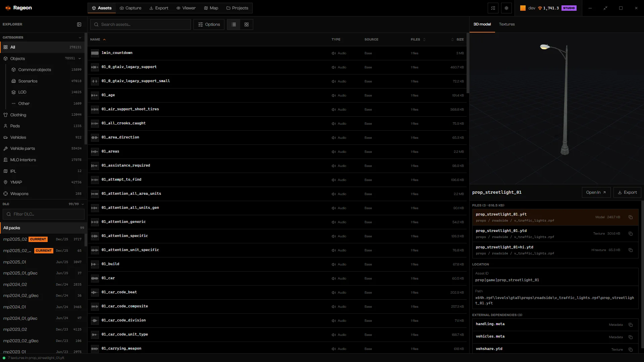Image resolution: width=644 pixels, height=362 pixels.
Task: Copy the vehicles.meta dependency name
Action: click(631, 337)
